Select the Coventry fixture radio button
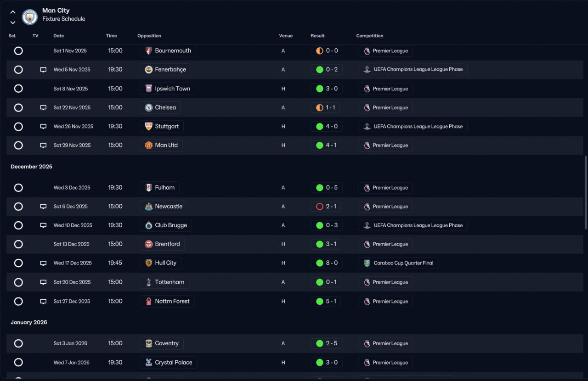Viewport: 588px width, 381px height. tap(18, 343)
